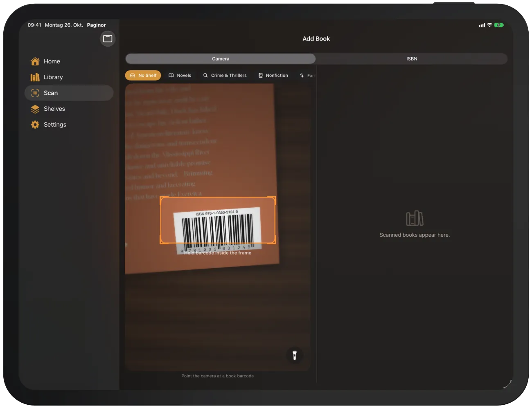Tap the barcode scanning frame
The width and height of the screenshot is (532, 408).
[x=218, y=220]
